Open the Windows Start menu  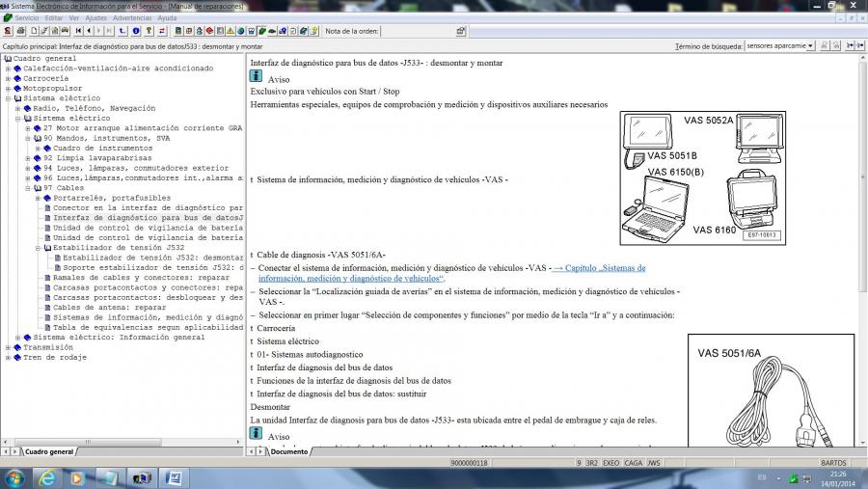14,477
